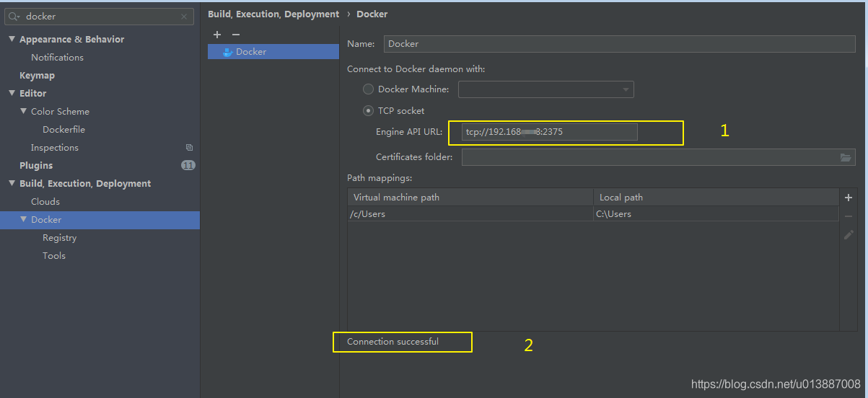The height and width of the screenshot is (398, 868).
Task: Add a new path mapping
Action: point(849,198)
